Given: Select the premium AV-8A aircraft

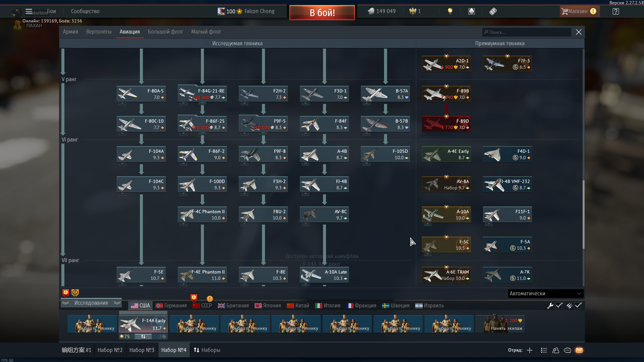Looking at the screenshot, I should coord(446,184).
